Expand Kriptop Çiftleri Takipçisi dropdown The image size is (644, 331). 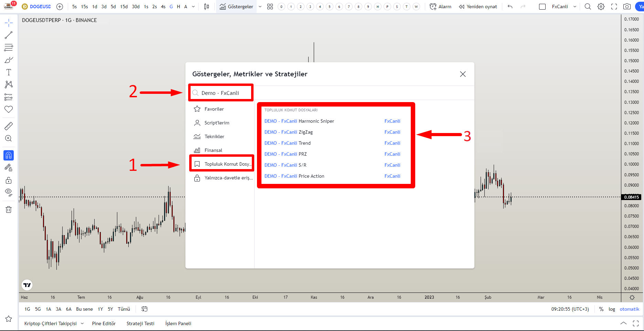pyautogui.click(x=82, y=323)
